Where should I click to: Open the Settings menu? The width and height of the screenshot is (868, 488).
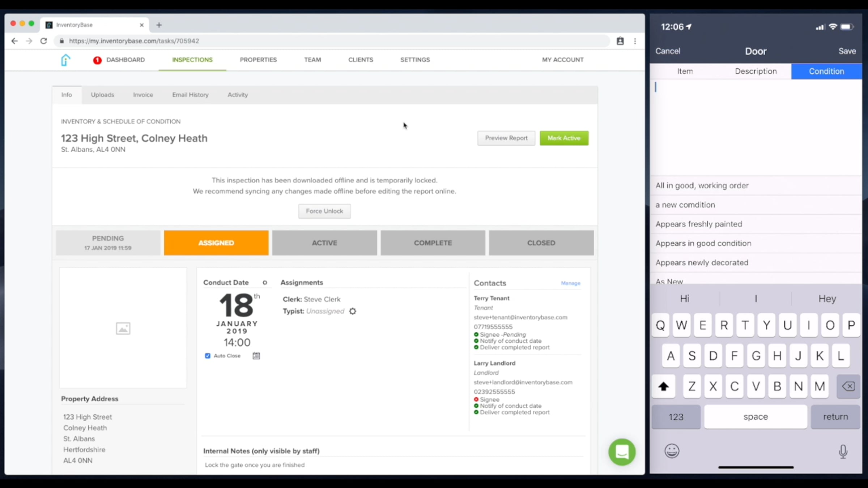coord(415,60)
